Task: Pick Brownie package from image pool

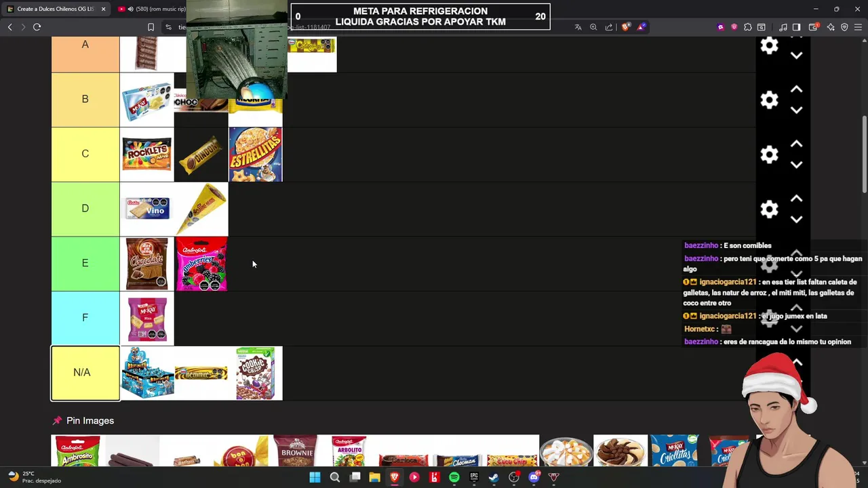Action: 295,451
